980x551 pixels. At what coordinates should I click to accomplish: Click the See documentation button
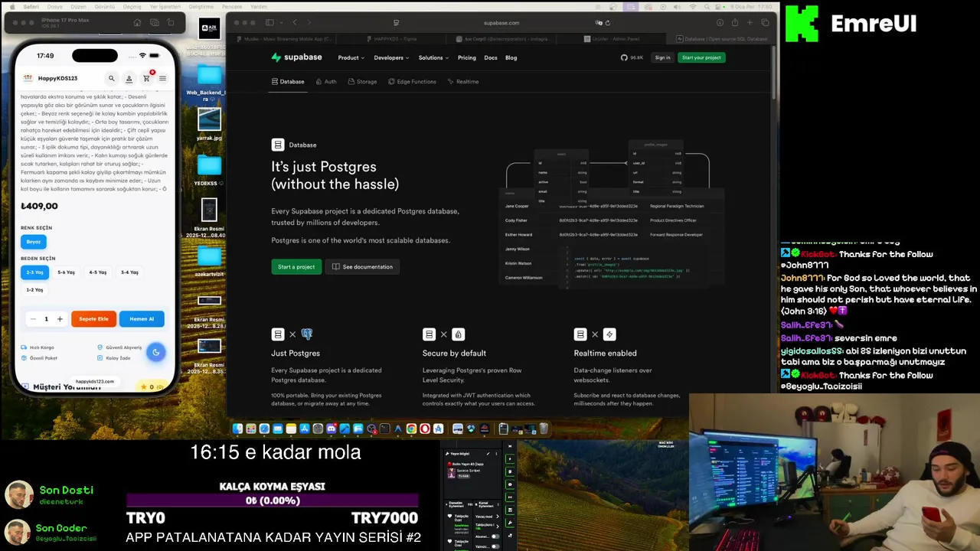363,267
